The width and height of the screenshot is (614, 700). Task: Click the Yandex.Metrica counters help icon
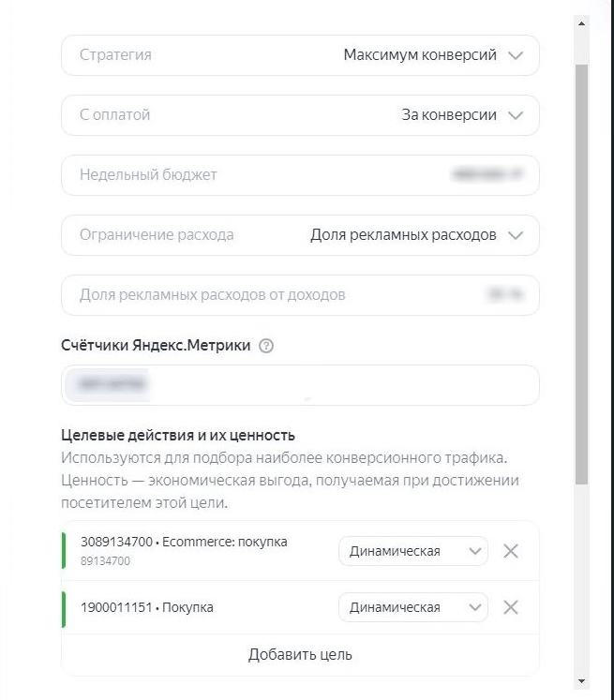[266, 346]
